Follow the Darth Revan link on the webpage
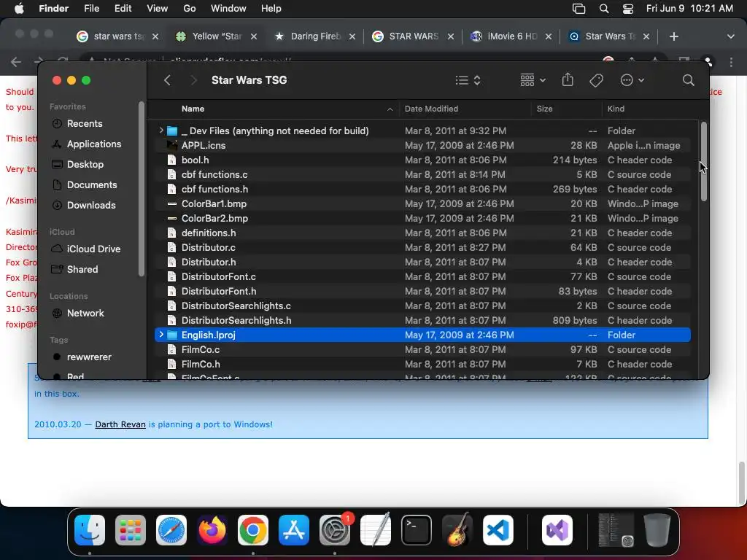Viewport: 747px width, 560px height. click(x=120, y=424)
